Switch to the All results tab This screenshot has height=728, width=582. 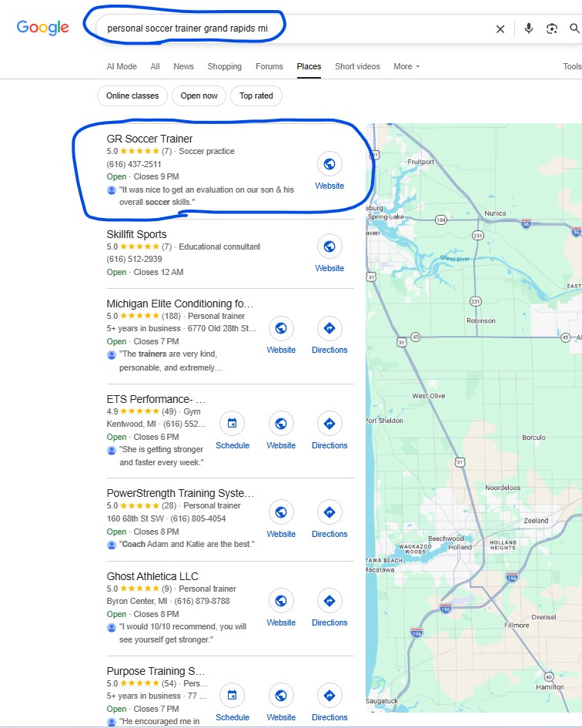[155, 66]
